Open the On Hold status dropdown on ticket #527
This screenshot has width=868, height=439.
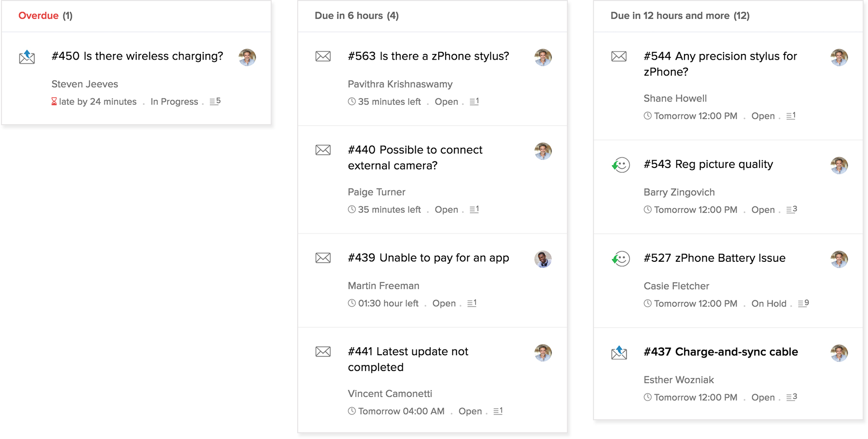tap(768, 303)
